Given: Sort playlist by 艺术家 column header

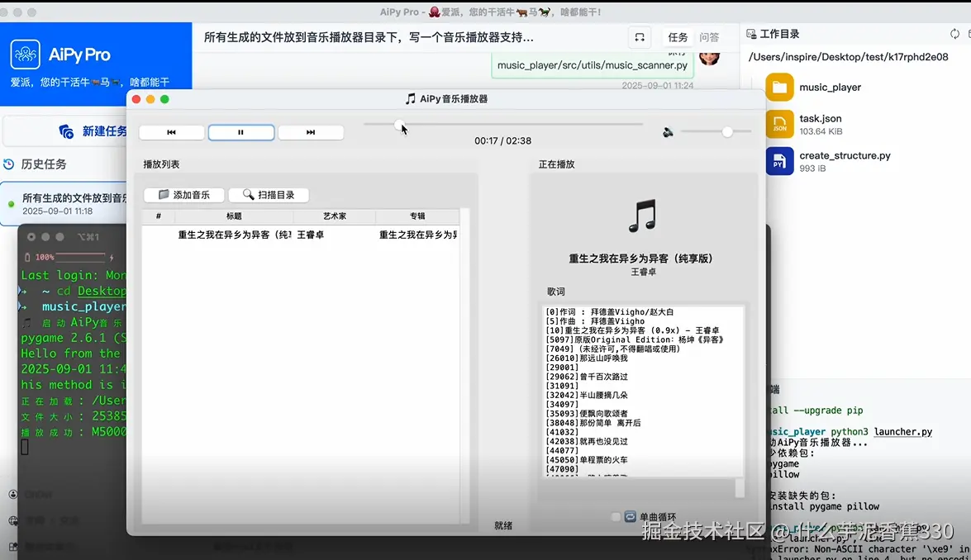Looking at the screenshot, I should coord(335,216).
